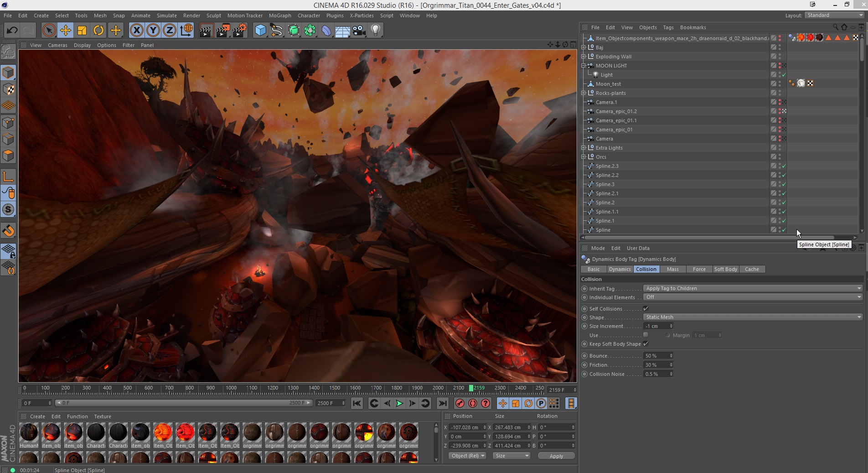The image size is (868, 473).
Task: Toggle the Use checkbox under Size Increment
Action: (646, 335)
